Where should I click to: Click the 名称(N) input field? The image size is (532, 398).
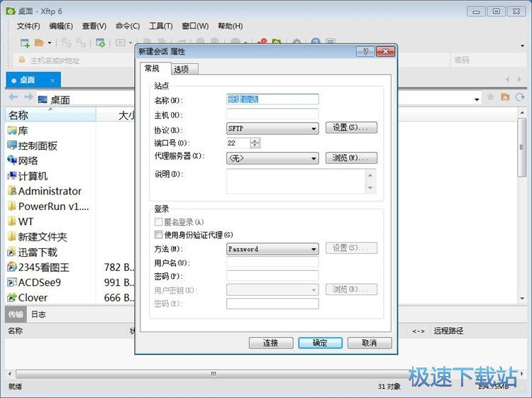pos(272,99)
